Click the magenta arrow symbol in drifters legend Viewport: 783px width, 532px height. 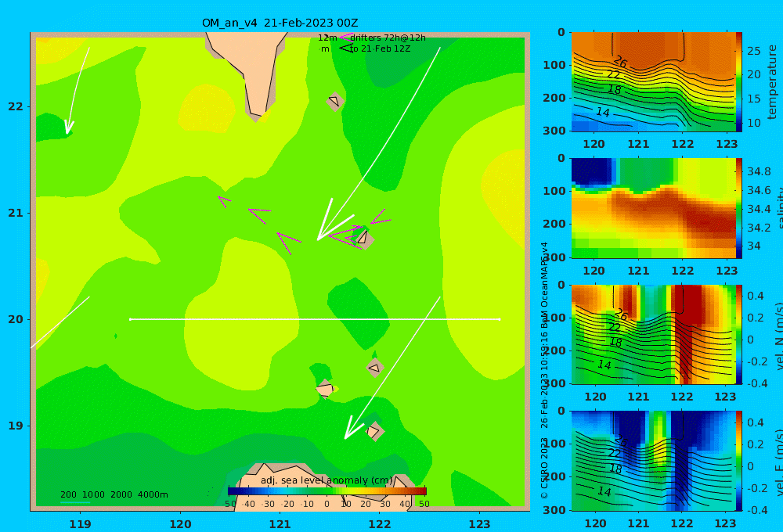346,37
